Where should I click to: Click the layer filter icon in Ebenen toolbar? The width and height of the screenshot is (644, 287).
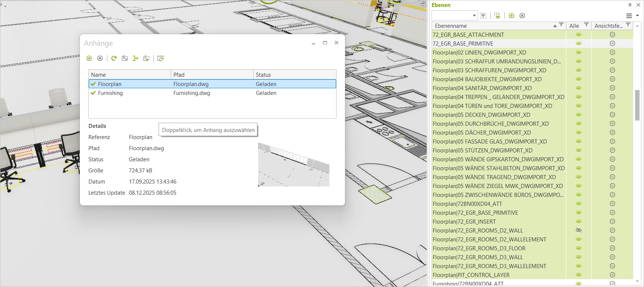coord(483,16)
